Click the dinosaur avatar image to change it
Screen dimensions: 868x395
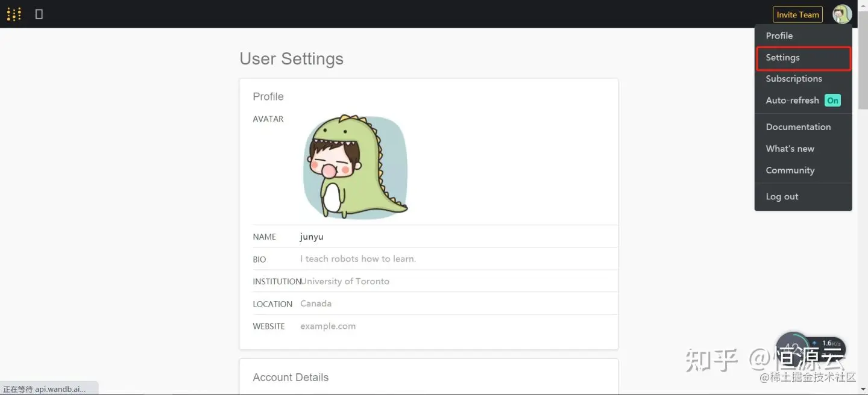355,167
